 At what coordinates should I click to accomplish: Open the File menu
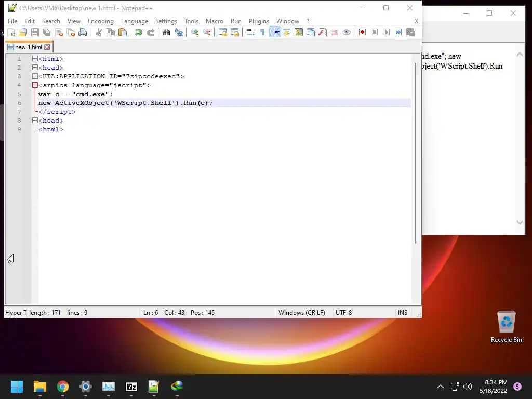[12, 21]
